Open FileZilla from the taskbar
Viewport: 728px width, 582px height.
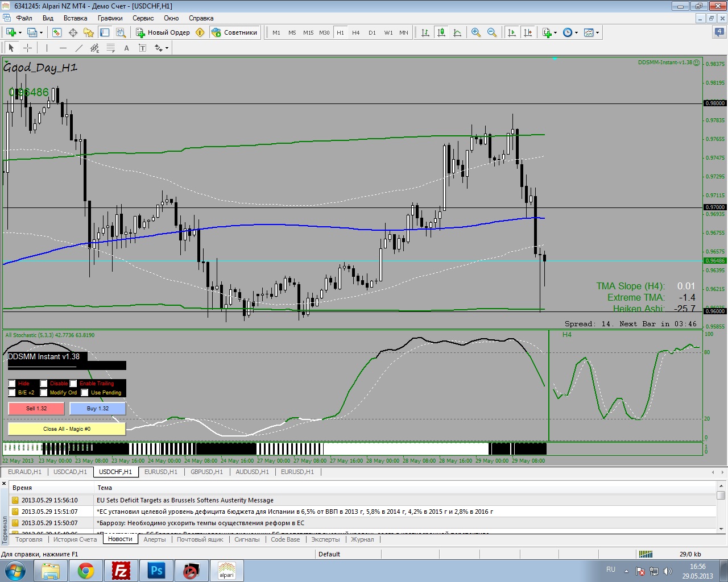[121, 571]
